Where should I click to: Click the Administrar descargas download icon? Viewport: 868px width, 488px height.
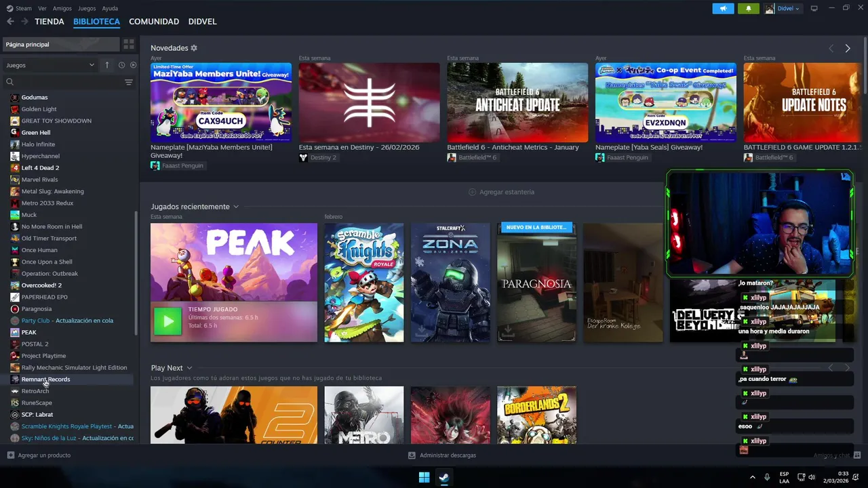(x=412, y=455)
